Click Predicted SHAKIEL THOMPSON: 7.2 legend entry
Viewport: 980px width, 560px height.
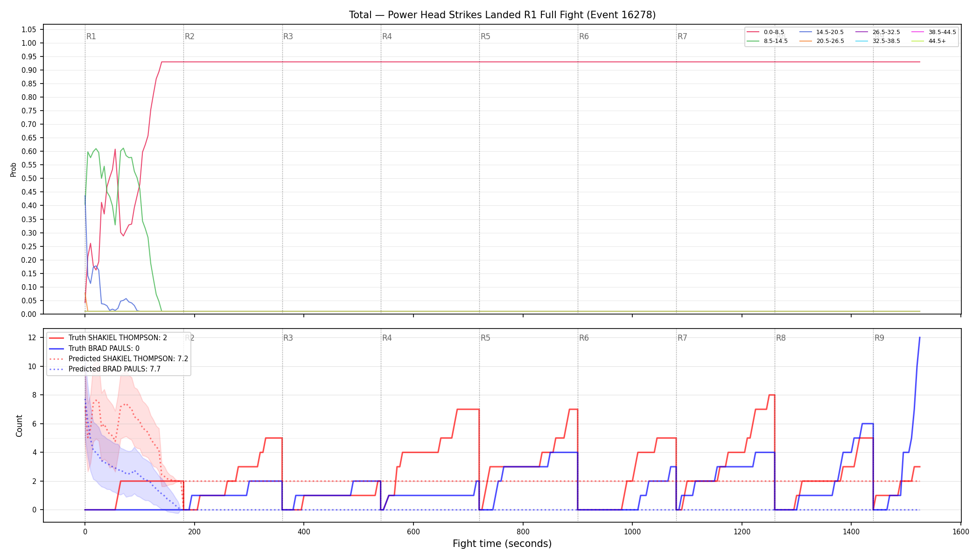[x=119, y=359]
